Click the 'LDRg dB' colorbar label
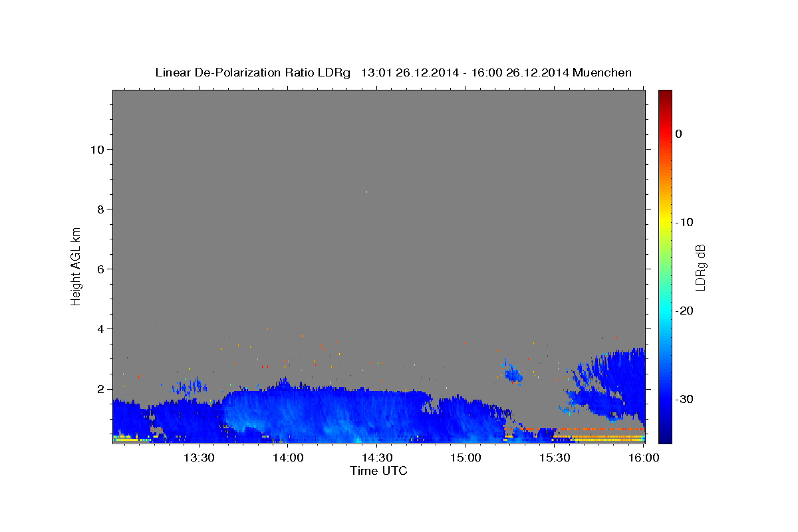This screenshot has width=798, height=532. coord(700,267)
